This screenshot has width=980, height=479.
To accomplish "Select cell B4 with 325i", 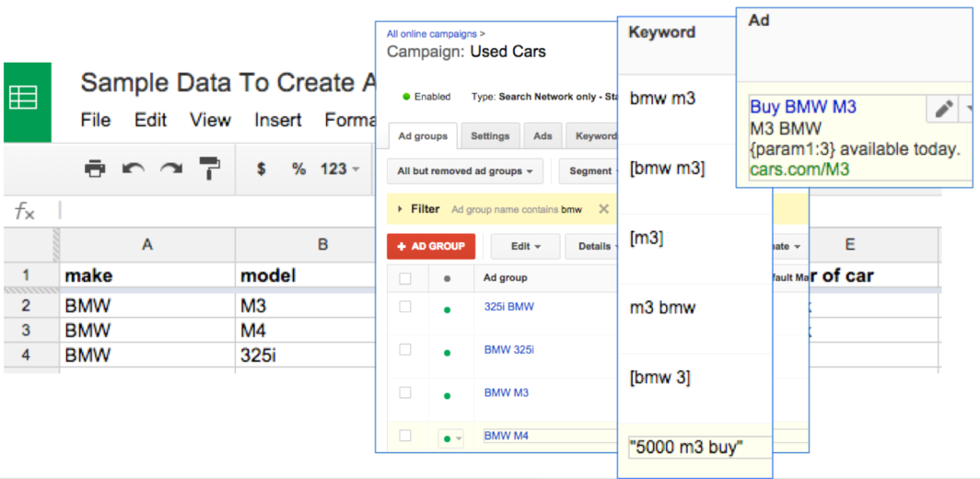I will tap(305, 356).
